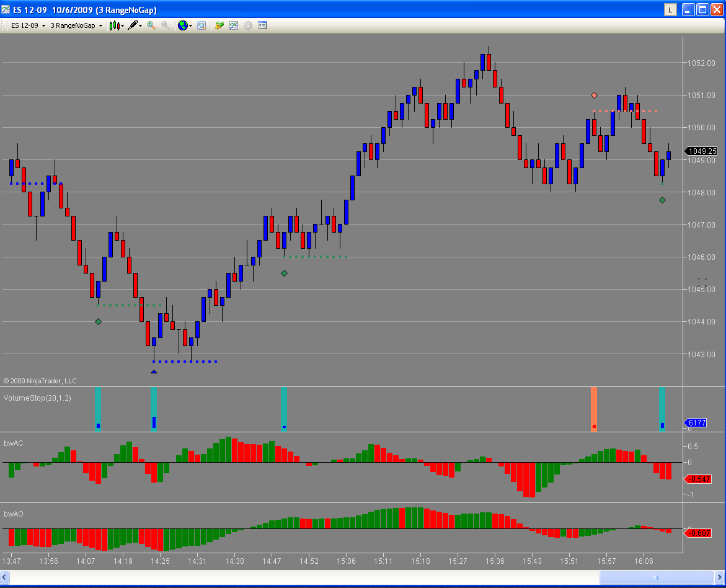Click the 15:36 time axis label
The height and width of the screenshot is (588, 726).
click(x=495, y=561)
